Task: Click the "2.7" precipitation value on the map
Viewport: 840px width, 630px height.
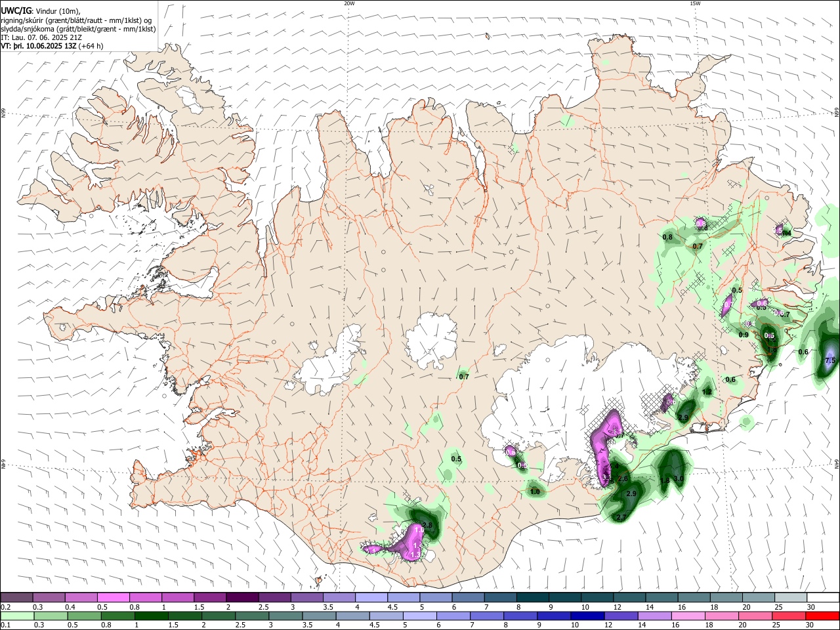Action: 621,518
